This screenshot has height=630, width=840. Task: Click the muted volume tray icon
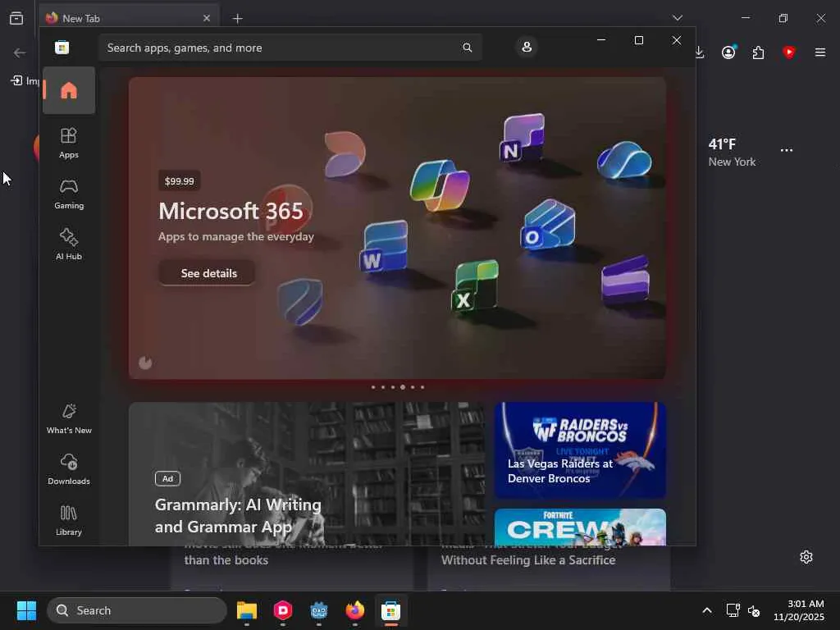click(x=754, y=610)
